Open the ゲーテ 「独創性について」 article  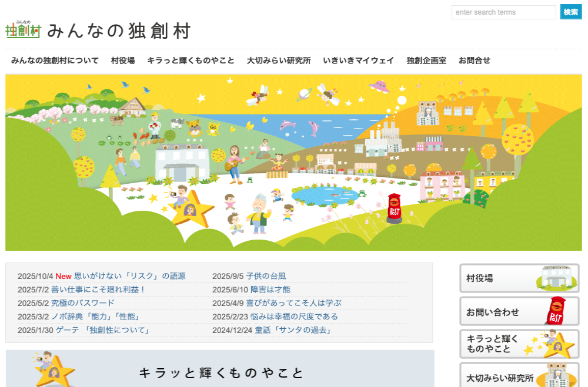click(101, 331)
